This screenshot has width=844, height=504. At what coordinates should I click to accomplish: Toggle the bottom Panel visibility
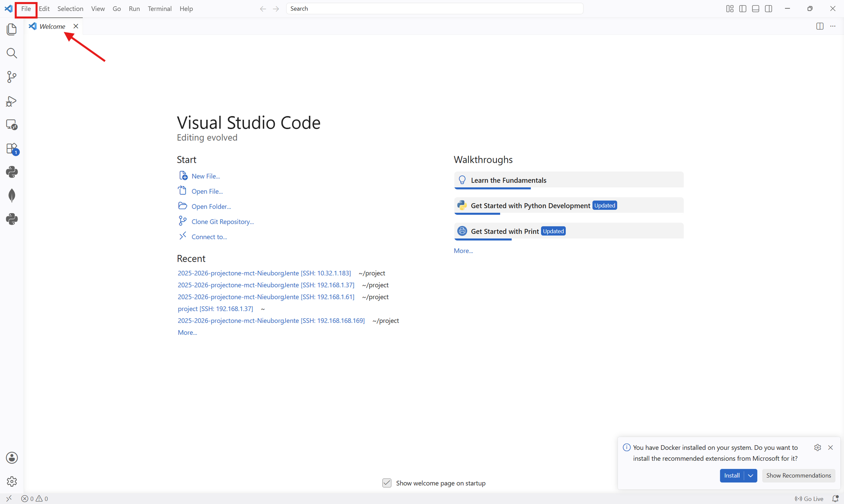[x=756, y=9]
